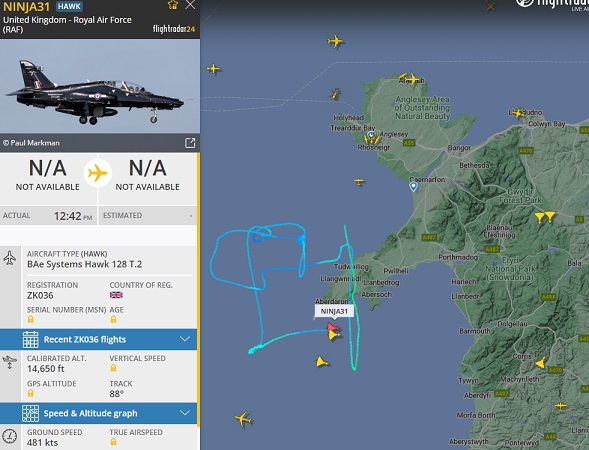589x450 pixels.
Task: Click the lock icon under Age
Action: pos(113,319)
